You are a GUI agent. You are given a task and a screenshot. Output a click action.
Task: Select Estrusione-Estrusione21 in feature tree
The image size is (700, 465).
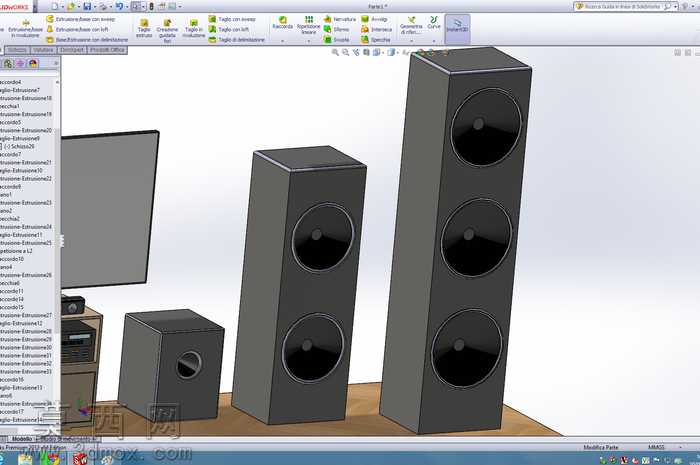click(x=26, y=162)
